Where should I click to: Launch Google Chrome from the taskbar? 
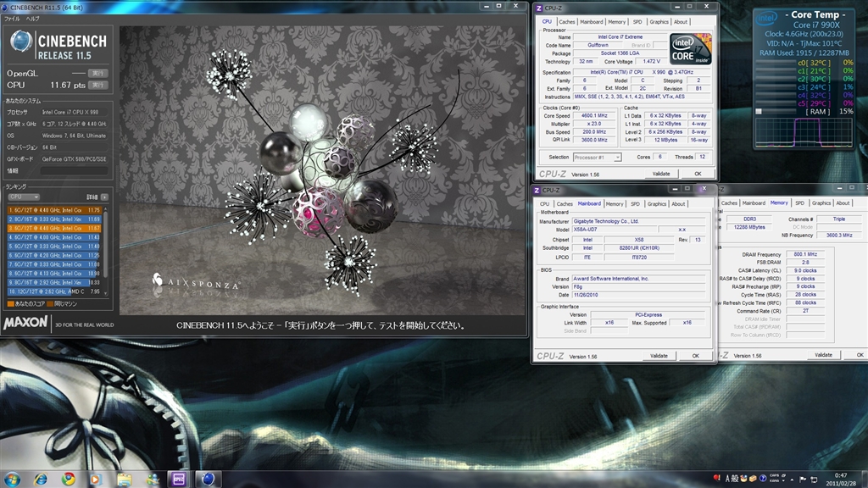click(68, 479)
